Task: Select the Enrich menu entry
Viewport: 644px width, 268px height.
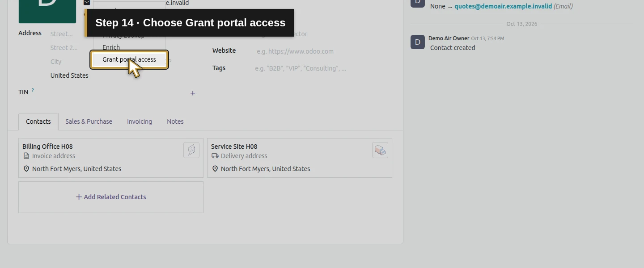Action: click(111, 47)
